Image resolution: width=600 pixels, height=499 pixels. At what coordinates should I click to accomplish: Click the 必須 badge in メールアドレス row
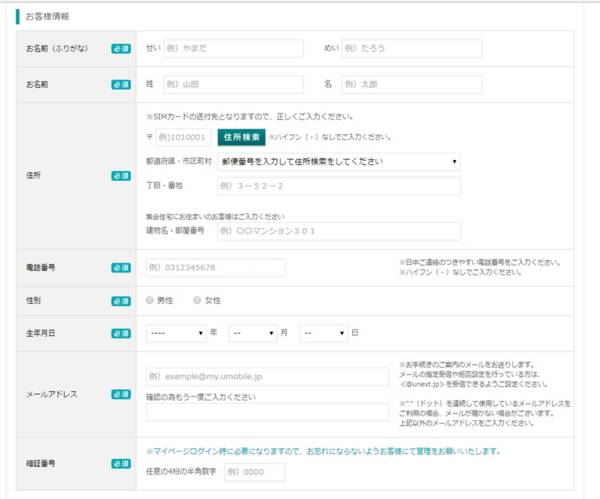121,395
